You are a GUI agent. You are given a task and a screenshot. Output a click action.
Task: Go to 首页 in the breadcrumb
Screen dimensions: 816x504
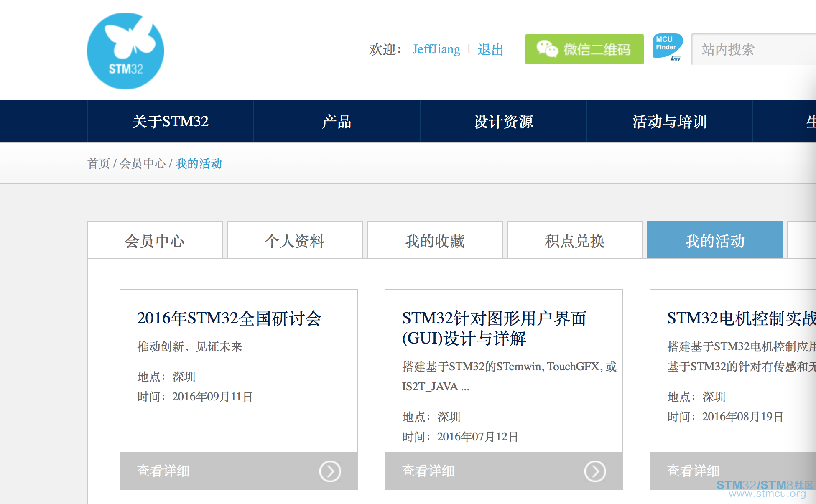99,163
